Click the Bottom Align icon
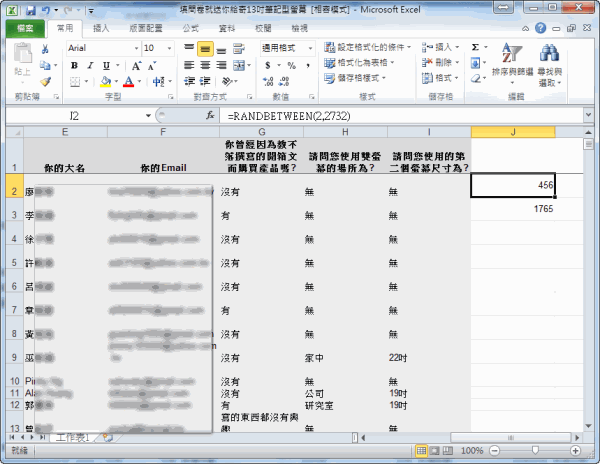This screenshot has height=464, width=600. coord(221,49)
